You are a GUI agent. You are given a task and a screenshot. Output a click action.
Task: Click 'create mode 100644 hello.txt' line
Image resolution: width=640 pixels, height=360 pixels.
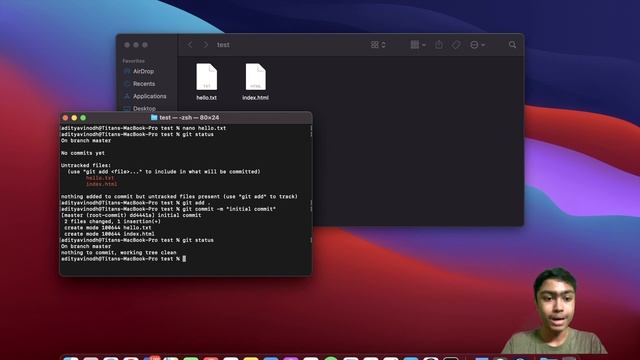(x=108, y=228)
